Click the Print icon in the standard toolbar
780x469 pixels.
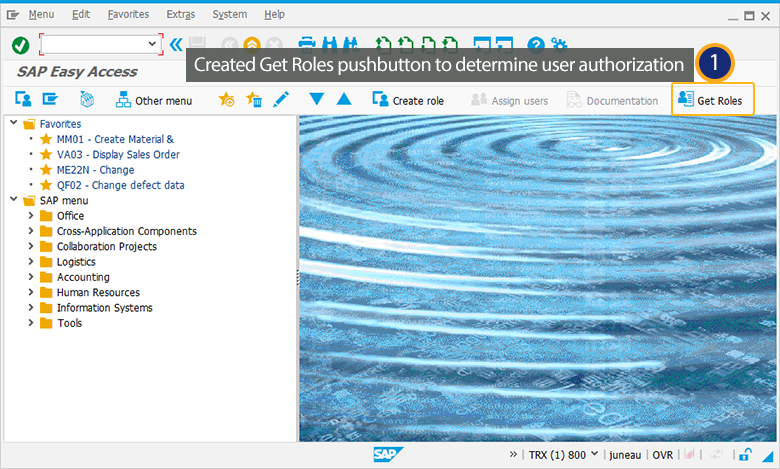click(x=307, y=45)
